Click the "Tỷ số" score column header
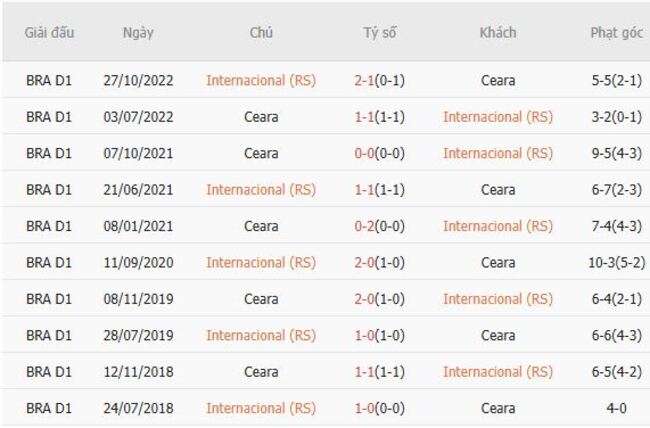 [x=379, y=32]
